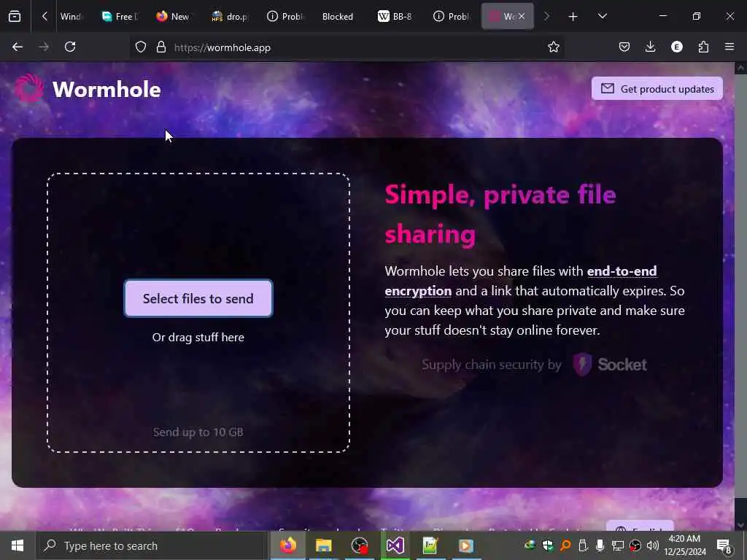Screen dimensions: 747x560
Task: Click scrollbar up arrow
Action: coord(740,68)
